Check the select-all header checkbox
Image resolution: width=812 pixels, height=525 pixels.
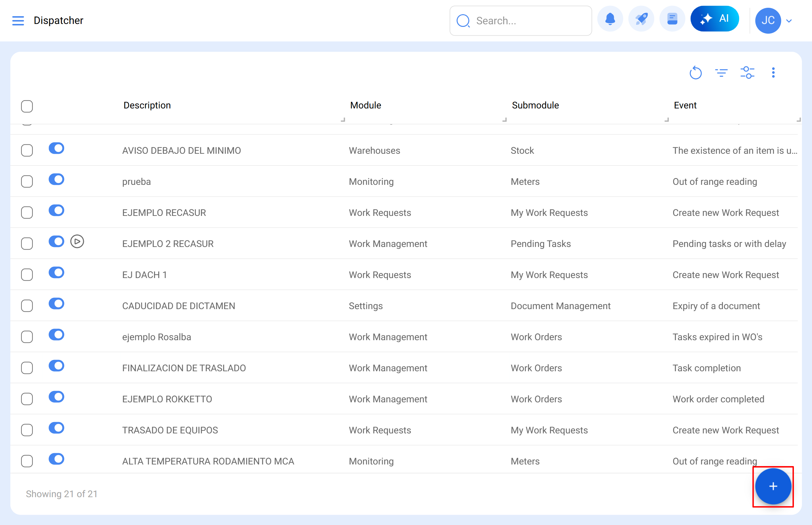(x=27, y=106)
